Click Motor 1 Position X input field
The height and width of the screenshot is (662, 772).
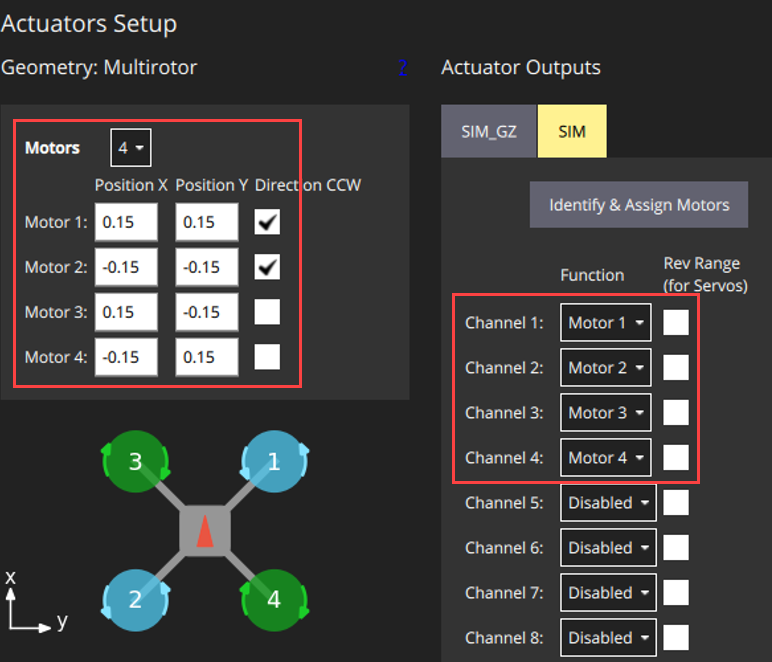[x=126, y=222]
